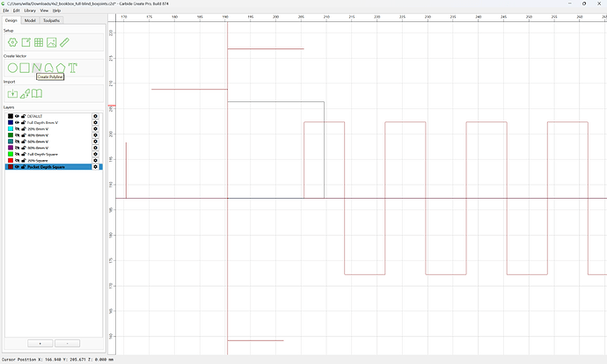This screenshot has height=364, width=607.
Task: Switch to the Design tab
Action: (x=11, y=20)
